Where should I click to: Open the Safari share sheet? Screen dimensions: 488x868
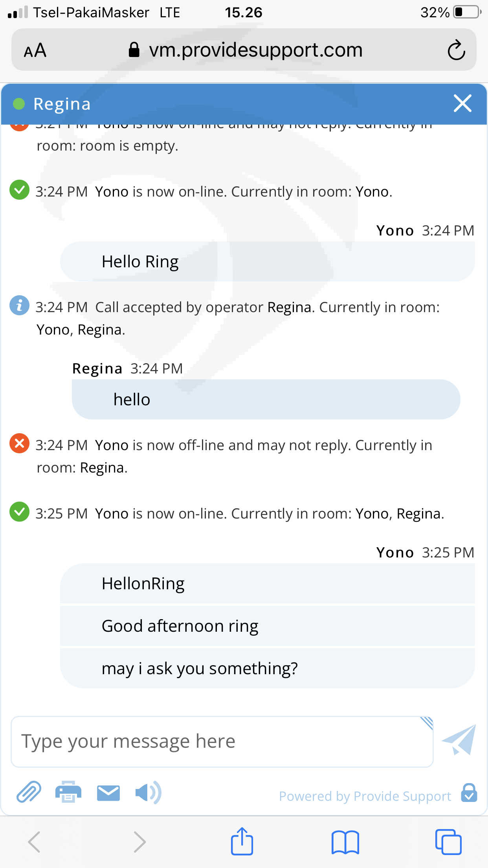(x=242, y=842)
